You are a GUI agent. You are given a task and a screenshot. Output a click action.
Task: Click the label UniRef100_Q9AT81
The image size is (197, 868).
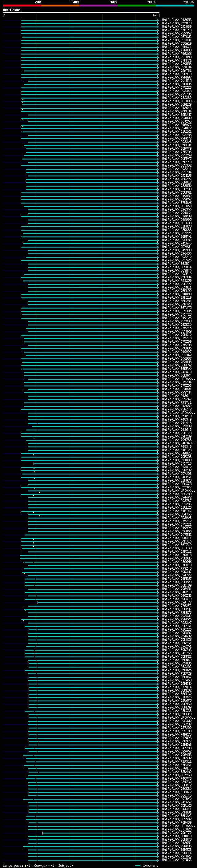coord(176,71)
